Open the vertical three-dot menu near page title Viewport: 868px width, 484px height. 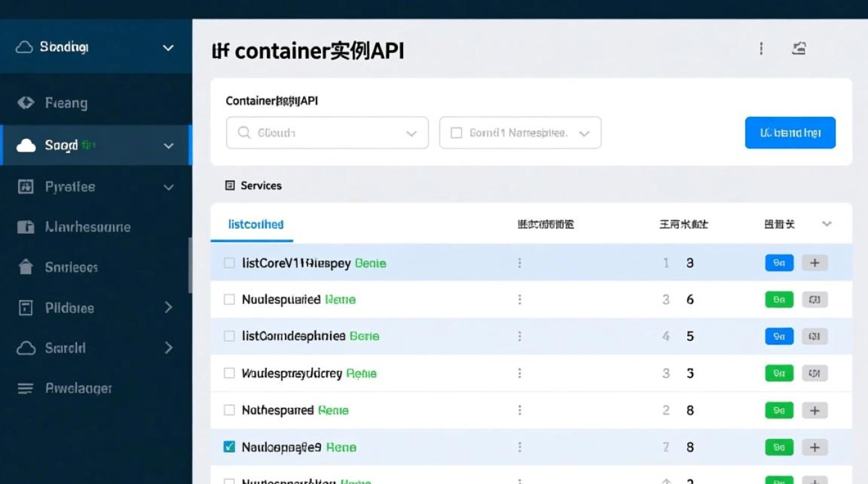(x=761, y=48)
